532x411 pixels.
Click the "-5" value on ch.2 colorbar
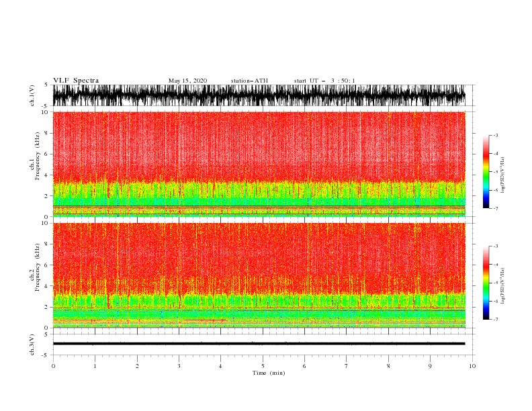(496, 283)
